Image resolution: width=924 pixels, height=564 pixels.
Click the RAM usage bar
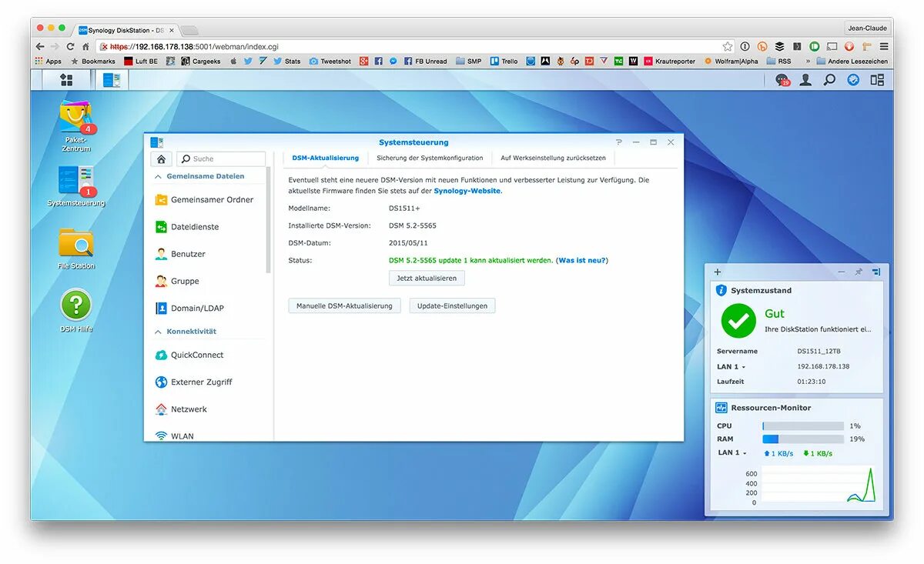pyautogui.click(x=803, y=439)
